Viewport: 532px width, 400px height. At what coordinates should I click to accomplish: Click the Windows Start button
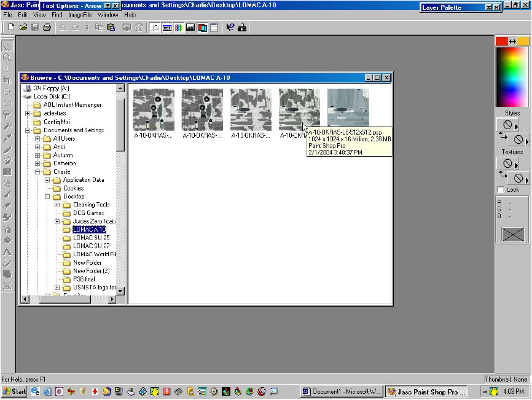tap(14, 391)
